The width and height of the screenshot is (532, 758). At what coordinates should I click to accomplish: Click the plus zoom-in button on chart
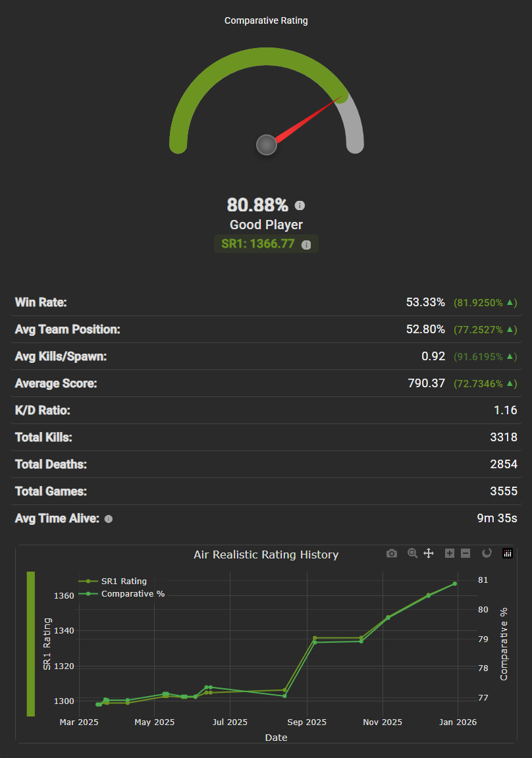coord(450,553)
